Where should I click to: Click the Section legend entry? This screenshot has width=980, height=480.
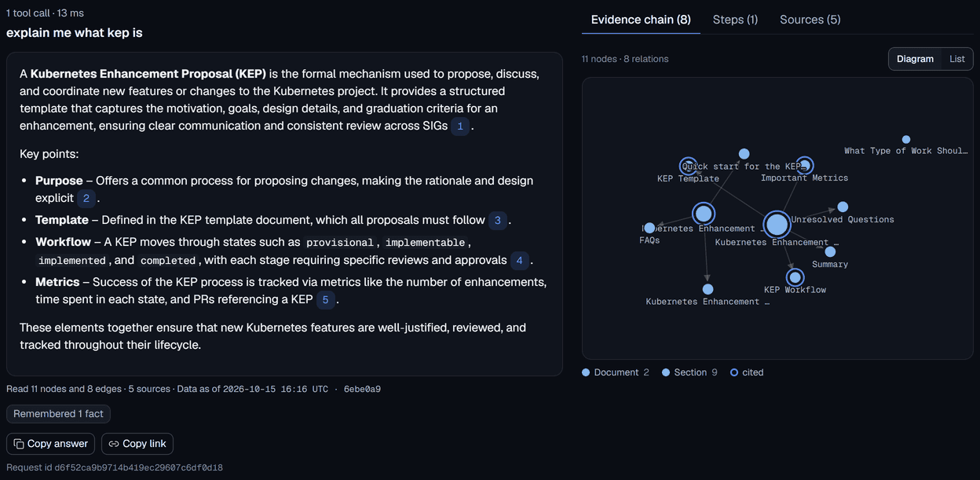pyautogui.click(x=689, y=372)
